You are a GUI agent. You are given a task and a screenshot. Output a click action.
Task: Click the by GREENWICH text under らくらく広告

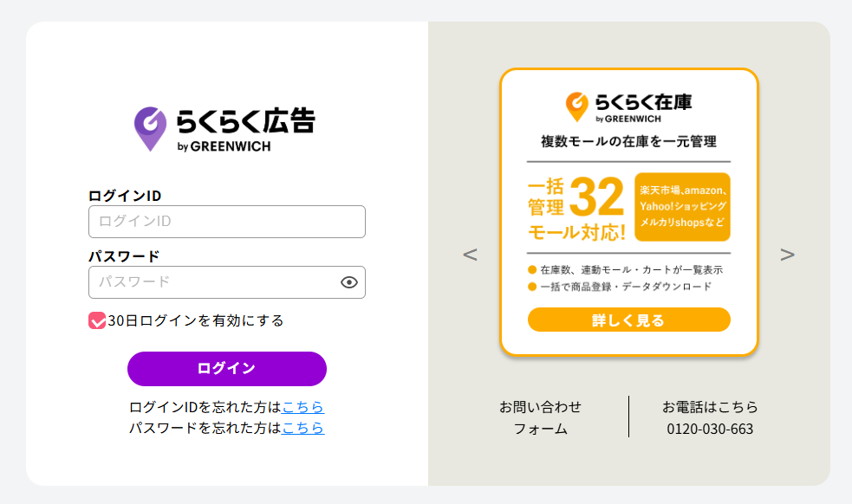(224, 146)
